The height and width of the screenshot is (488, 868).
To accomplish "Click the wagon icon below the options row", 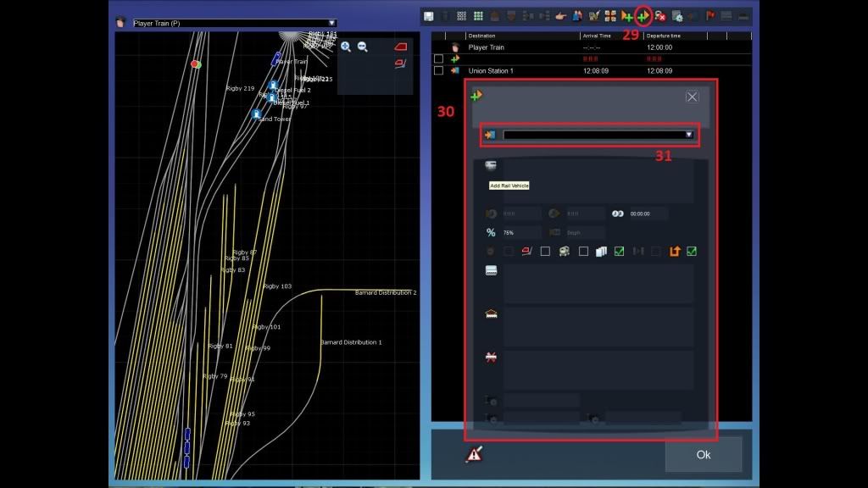I will [491, 270].
